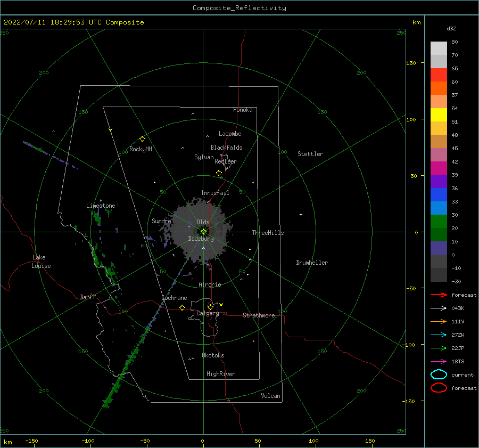Image resolution: width=479 pixels, height=448 pixels.
Task: Click the Okotoks town label
Action: point(213,355)
